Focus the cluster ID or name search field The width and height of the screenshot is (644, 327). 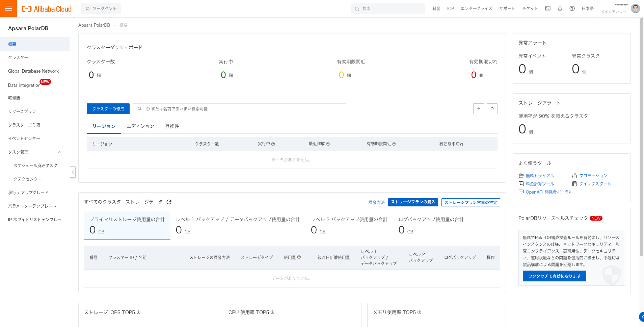(240, 109)
